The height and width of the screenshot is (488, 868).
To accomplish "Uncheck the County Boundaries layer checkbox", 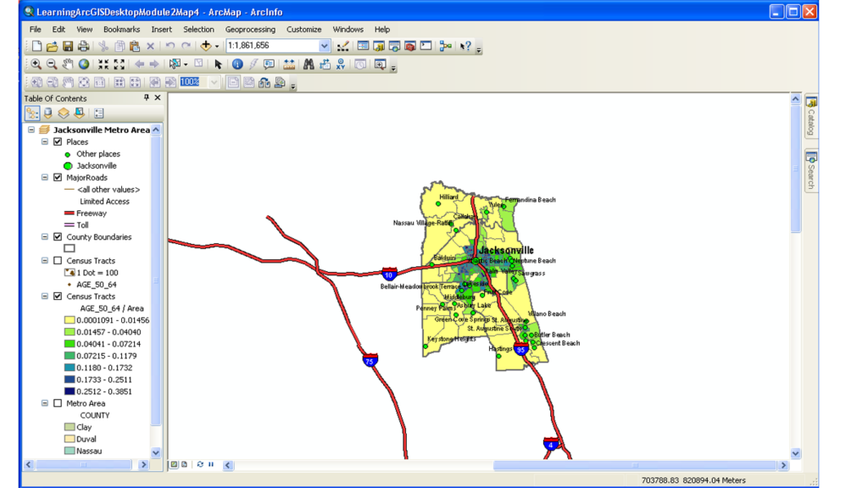I will pos(58,237).
